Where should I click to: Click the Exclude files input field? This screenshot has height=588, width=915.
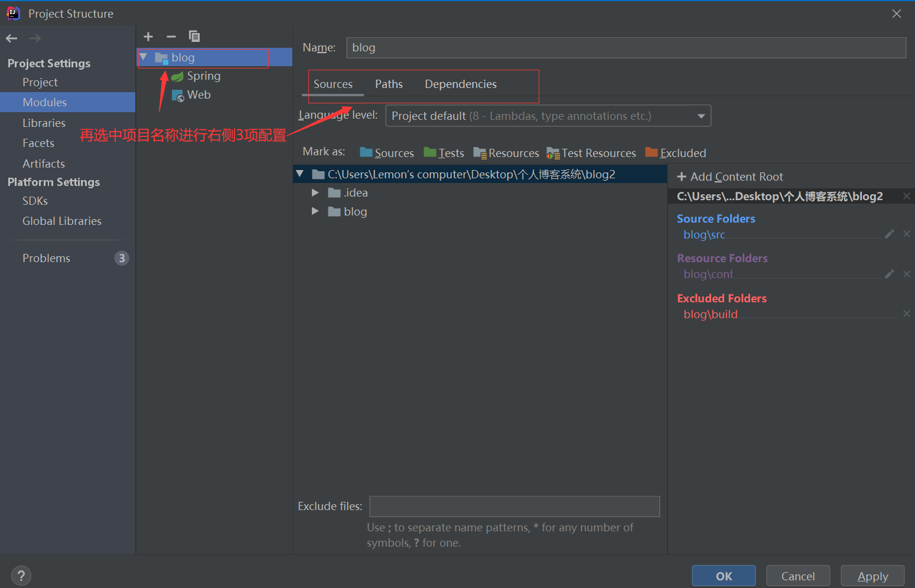(514, 506)
